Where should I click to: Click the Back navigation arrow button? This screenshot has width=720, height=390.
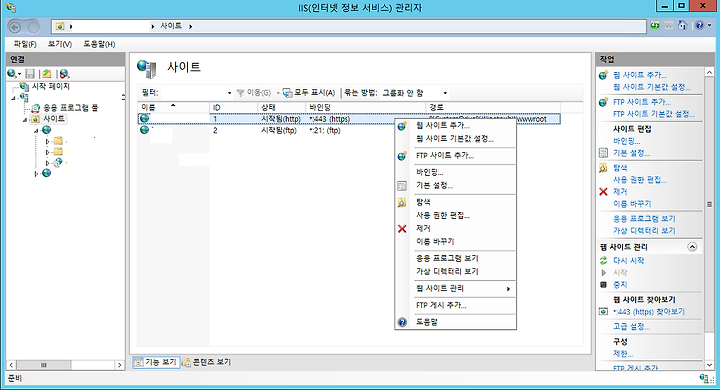[15, 27]
